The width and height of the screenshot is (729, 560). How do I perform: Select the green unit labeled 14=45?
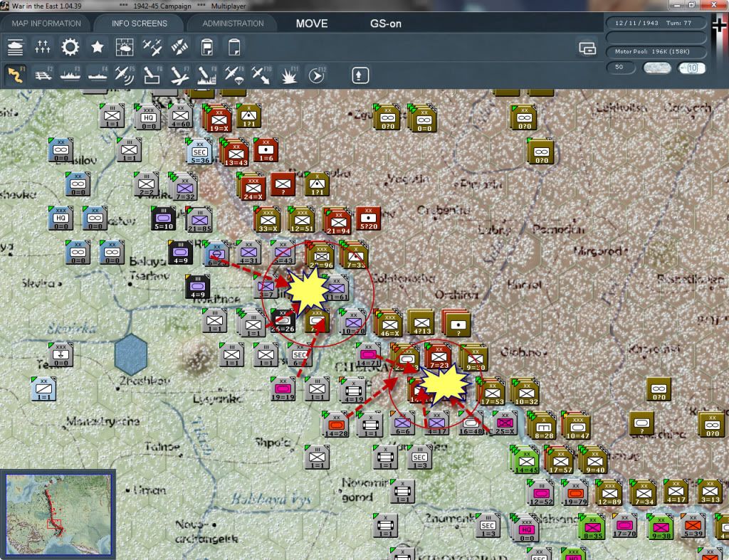point(526,461)
